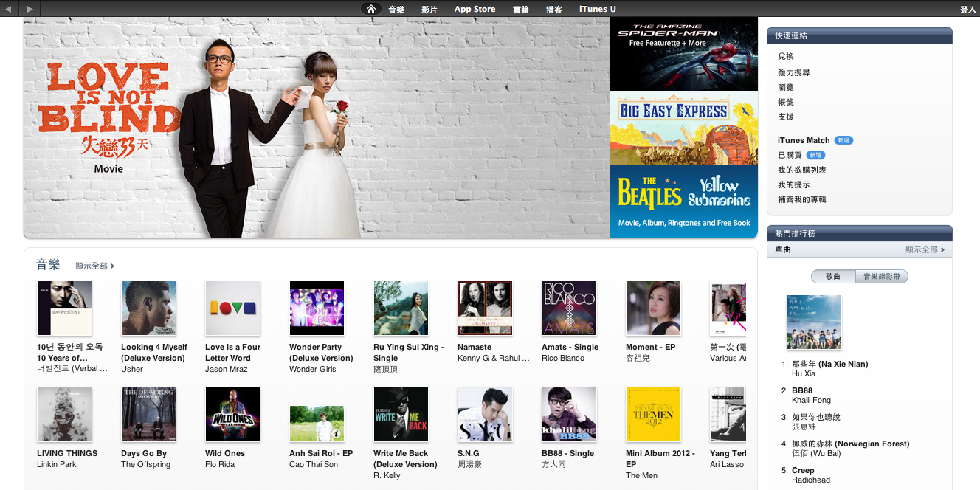Viewport: 980px width, 490px height.
Task: Open S.N.G album cover
Action: click(x=485, y=415)
